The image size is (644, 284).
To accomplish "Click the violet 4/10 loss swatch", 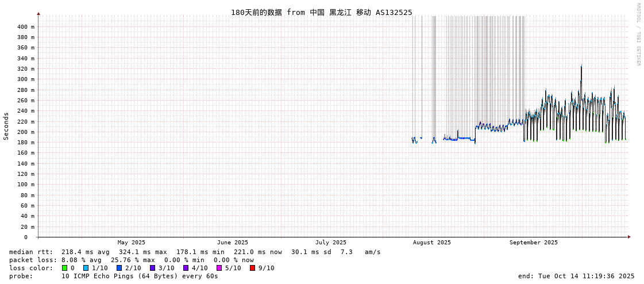I will 186,268.
